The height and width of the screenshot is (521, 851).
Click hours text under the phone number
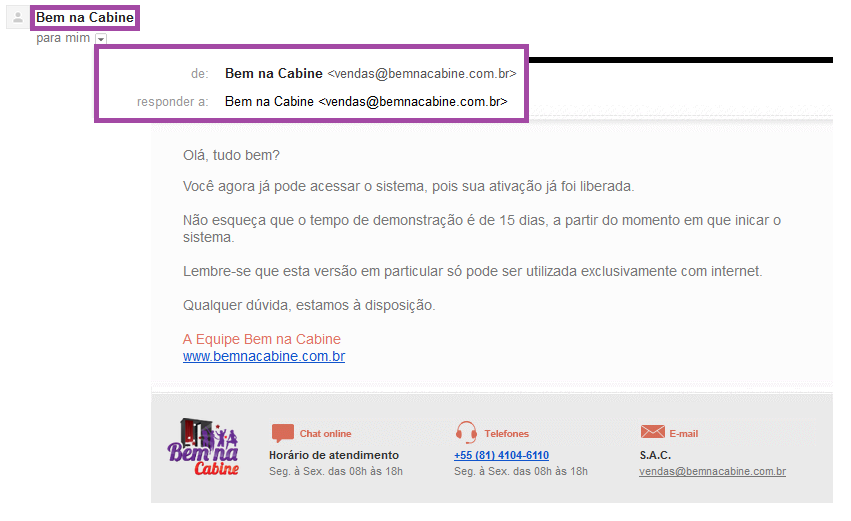521,471
